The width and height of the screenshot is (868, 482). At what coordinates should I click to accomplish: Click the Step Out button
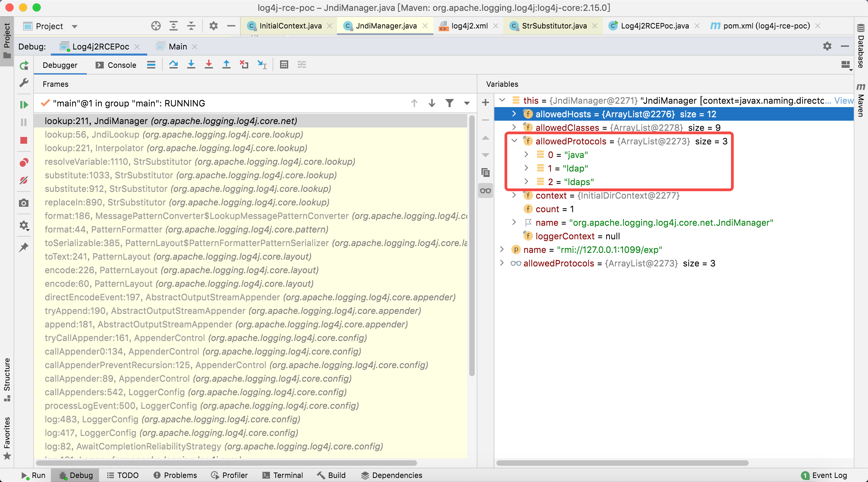[226, 65]
